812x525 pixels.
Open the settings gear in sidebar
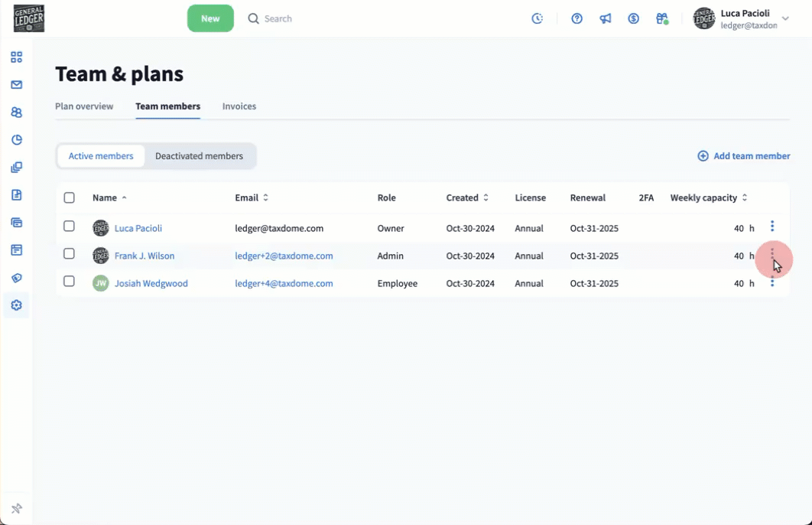pos(16,305)
